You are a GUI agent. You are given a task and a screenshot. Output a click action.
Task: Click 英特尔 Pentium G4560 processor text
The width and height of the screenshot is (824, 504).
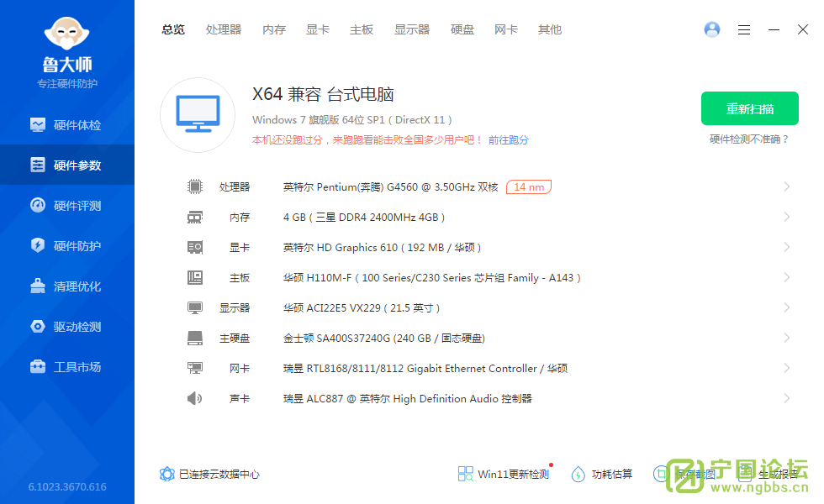pyautogui.click(x=390, y=186)
